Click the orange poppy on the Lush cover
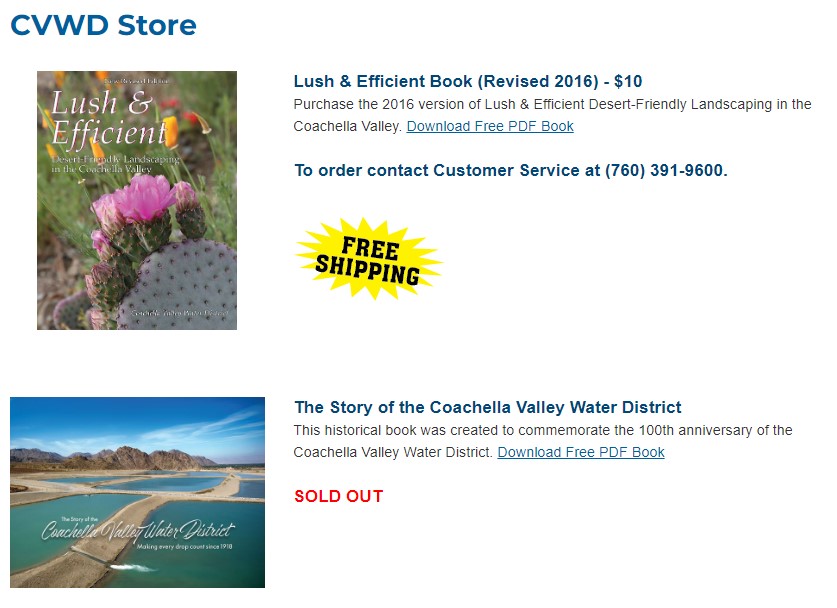Screen dimensions: 837x608 coord(170,126)
